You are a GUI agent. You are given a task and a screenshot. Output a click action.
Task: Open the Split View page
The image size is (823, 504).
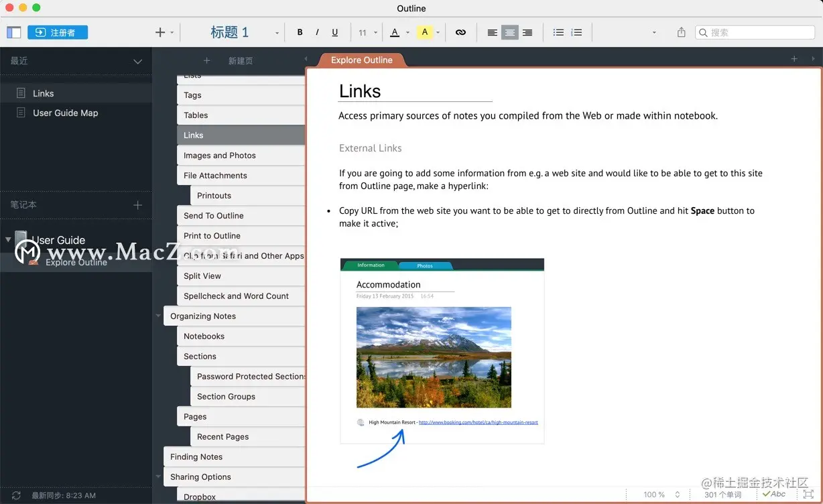click(x=241, y=276)
